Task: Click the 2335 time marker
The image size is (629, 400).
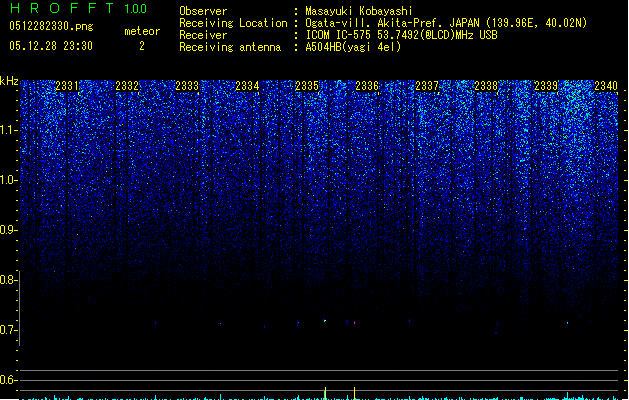Action: click(307, 86)
